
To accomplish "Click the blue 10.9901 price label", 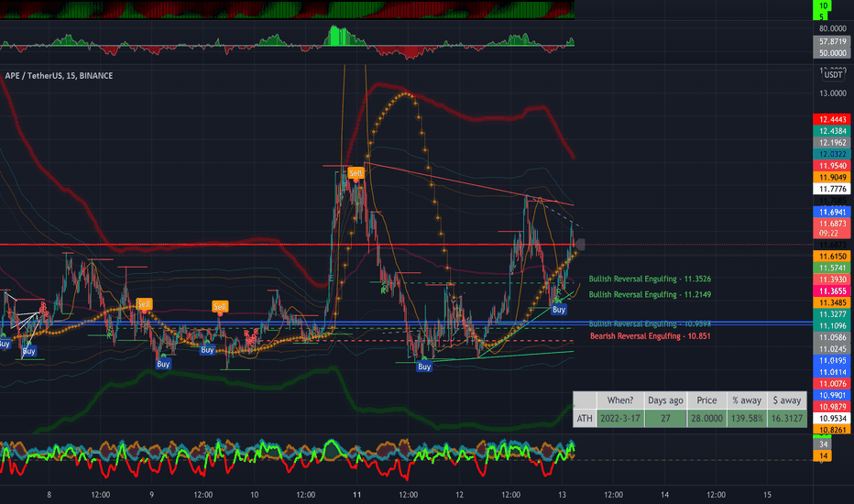I will [x=832, y=395].
